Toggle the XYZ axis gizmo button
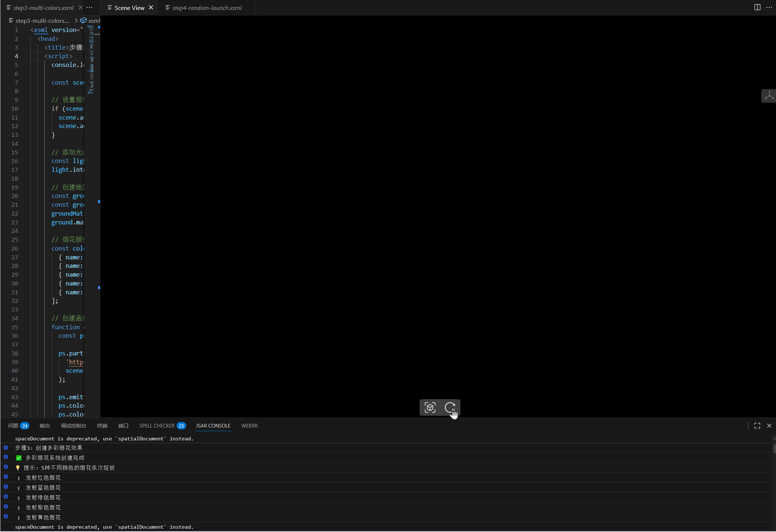Image resolution: width=776 pixels, height=532 pixels. pos(769,96)
